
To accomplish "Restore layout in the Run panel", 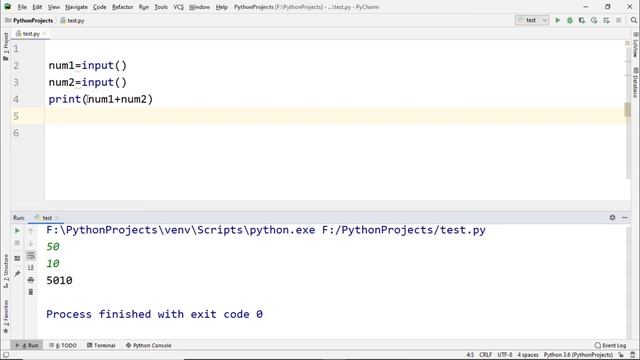I will pyautogui.click(x=17, y=258).
